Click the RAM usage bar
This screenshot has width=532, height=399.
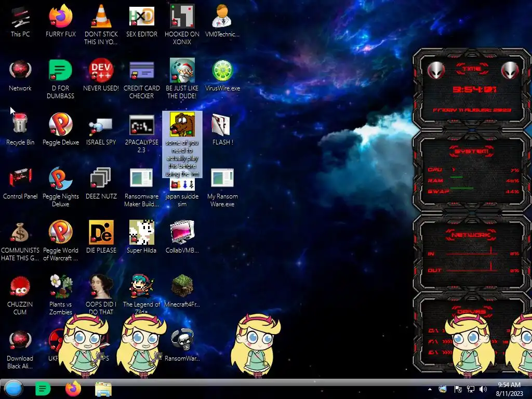pyautogui.click(x=457, y=177)
